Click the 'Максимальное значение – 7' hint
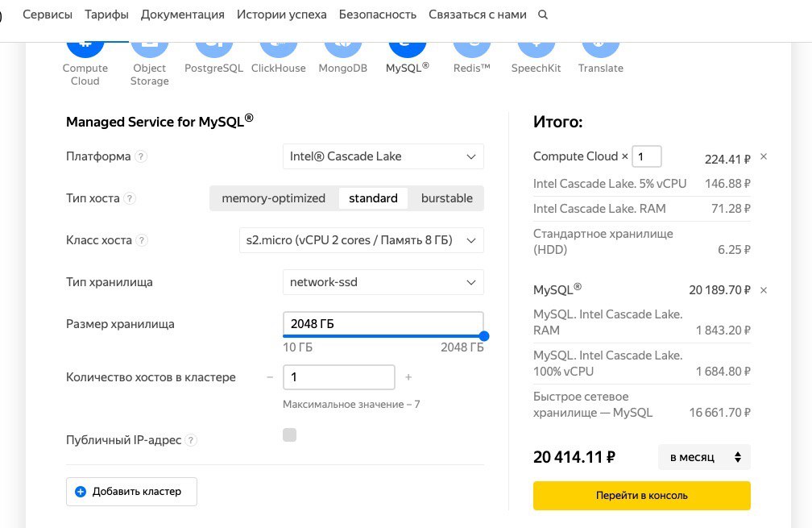The image size is (812, 528). pyautogui.click(x=351, y=405)
